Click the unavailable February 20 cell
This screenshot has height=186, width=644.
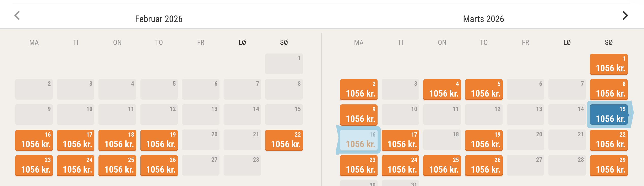200,140
